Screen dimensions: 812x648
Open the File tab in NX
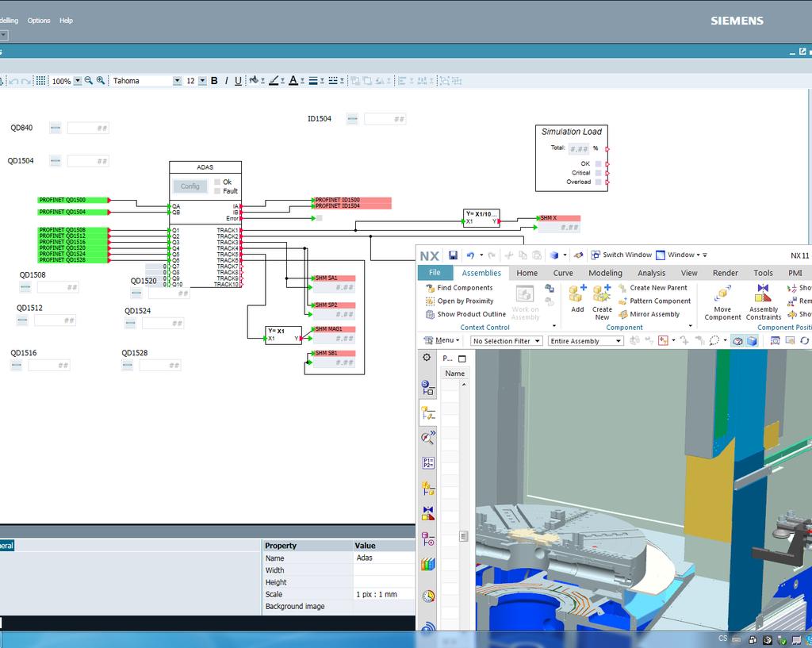tap(435, 273)
